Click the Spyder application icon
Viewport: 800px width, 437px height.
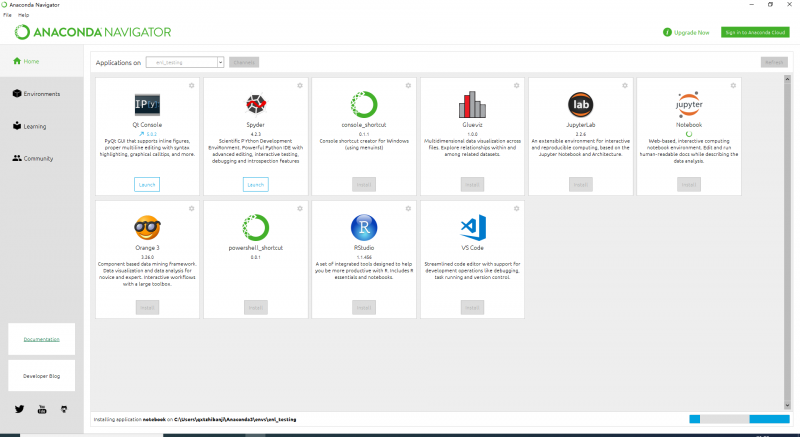pyautogui.click(x=256, y=103)
